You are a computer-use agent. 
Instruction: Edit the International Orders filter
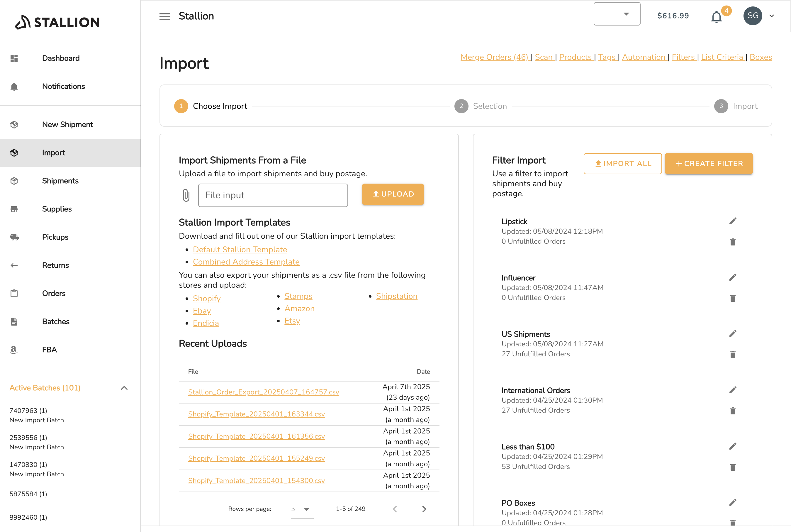pos(733,390)
